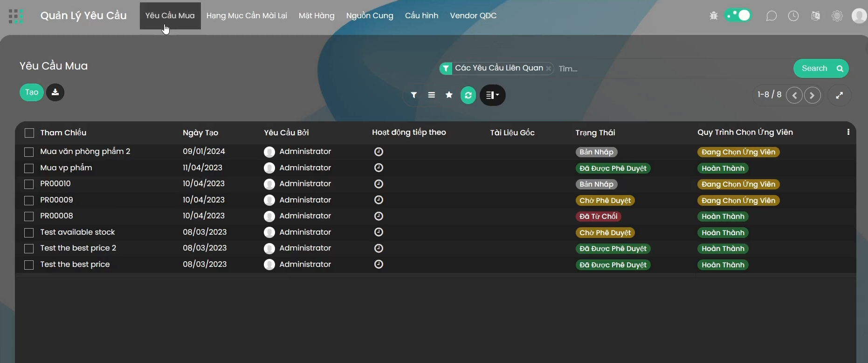Check the select-all header checkbox
868x363 pixels.
coord(29,133)
